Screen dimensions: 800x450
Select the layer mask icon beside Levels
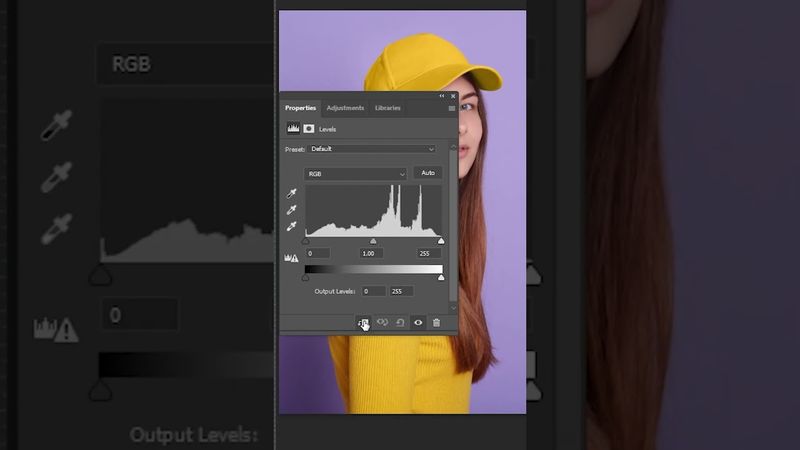pyautogui.click(x=309, y=129)
